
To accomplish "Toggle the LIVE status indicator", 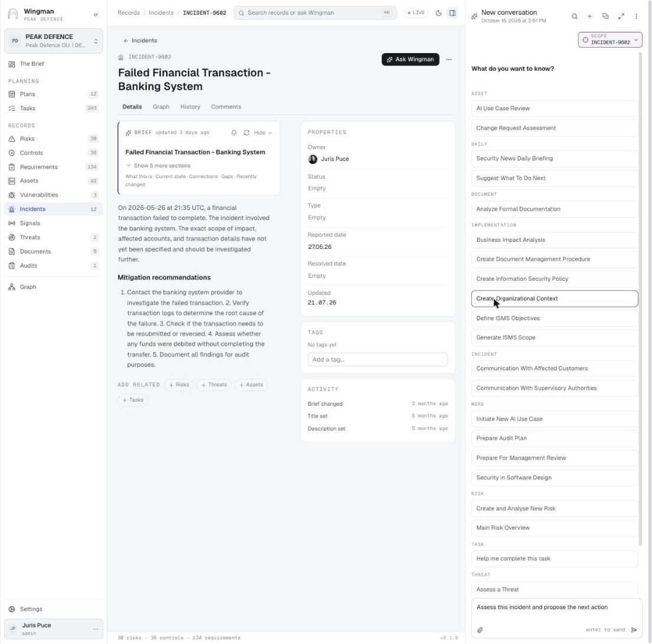I will 416,13.
